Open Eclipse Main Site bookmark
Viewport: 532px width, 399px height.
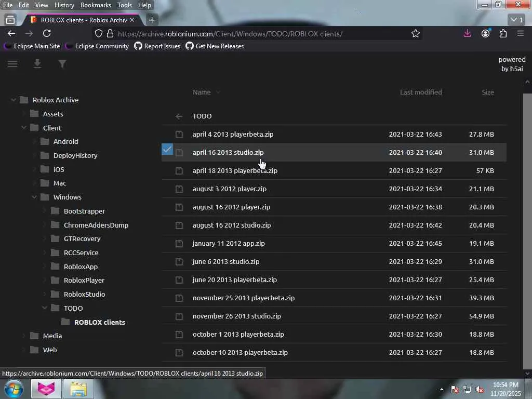pyautogui.click(x=32, y=46)
